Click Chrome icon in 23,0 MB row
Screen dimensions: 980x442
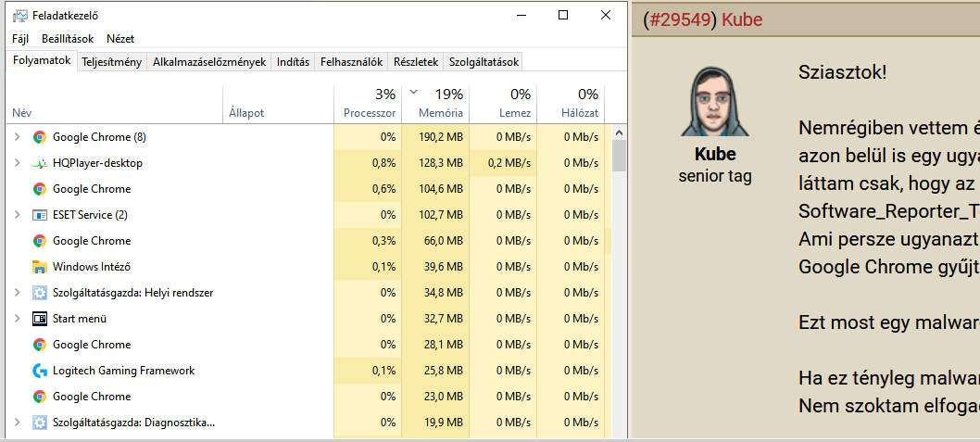[40, 397]
